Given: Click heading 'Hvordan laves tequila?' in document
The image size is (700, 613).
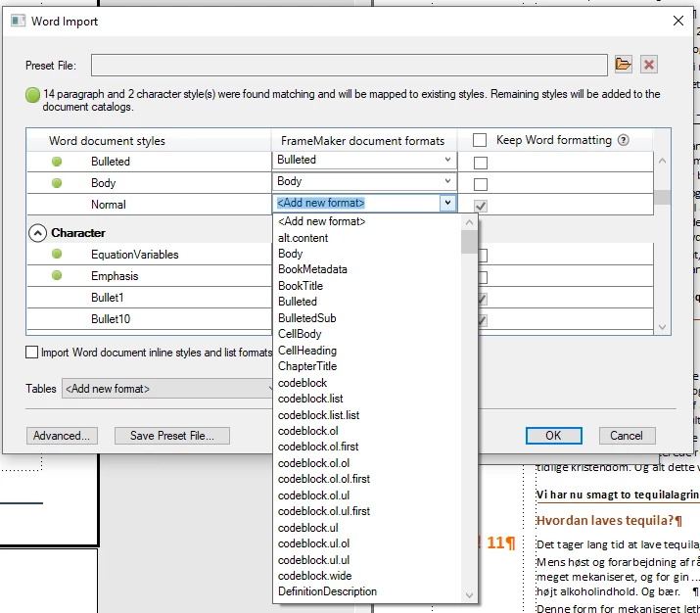Looking at the screenshot, I should (609, 521).
